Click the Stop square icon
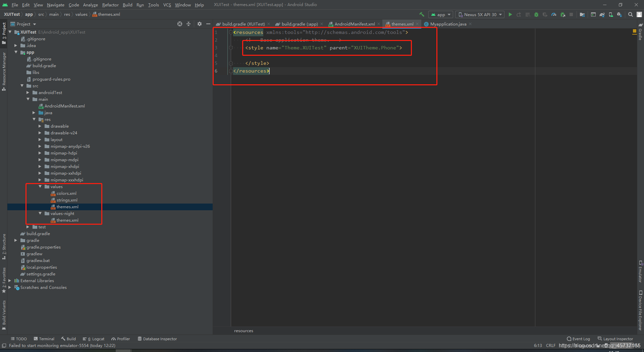 point(571,14)
